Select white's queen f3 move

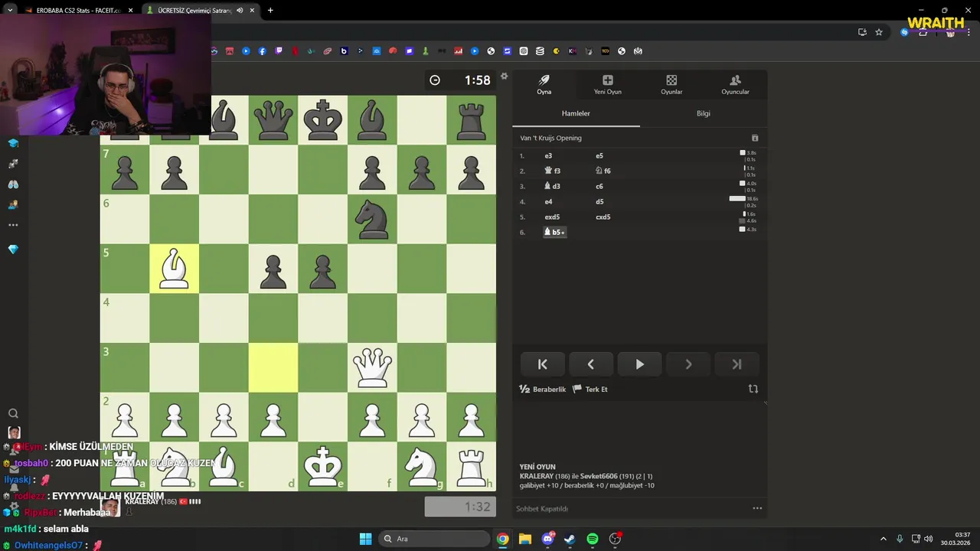552,171
